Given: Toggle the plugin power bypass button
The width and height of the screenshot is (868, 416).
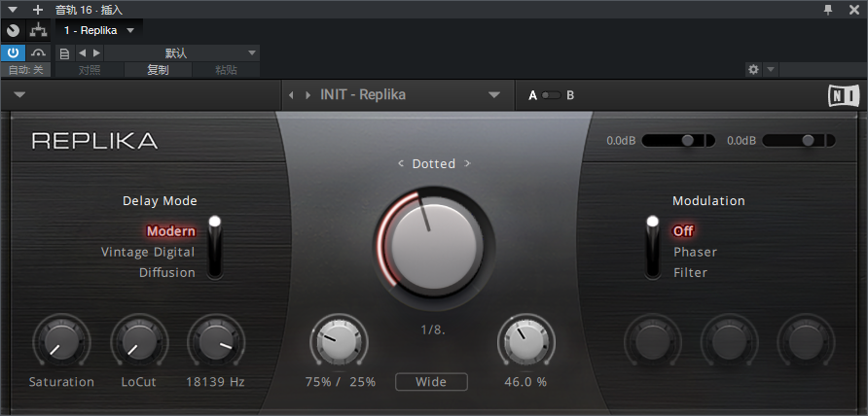Looking at the screenshot, I should click(x=13, y=53).
